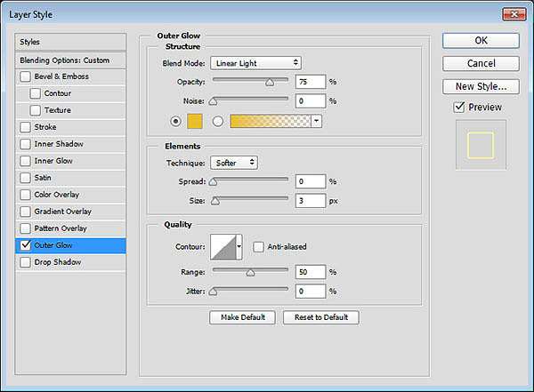This screenshot has width=534, height=392.
Task: Close the Layer Style dialog
Action: [514, 14]
